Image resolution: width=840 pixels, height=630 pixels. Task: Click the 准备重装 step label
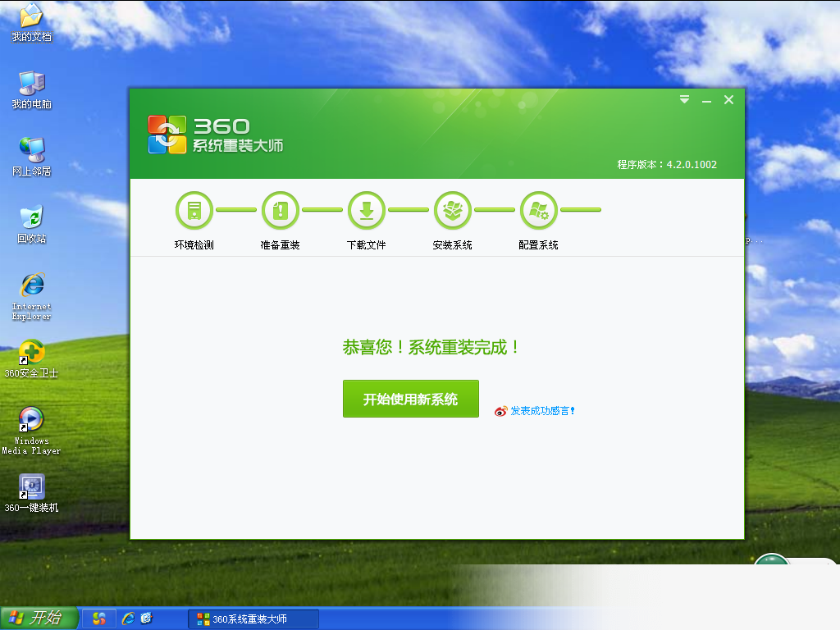281,244
